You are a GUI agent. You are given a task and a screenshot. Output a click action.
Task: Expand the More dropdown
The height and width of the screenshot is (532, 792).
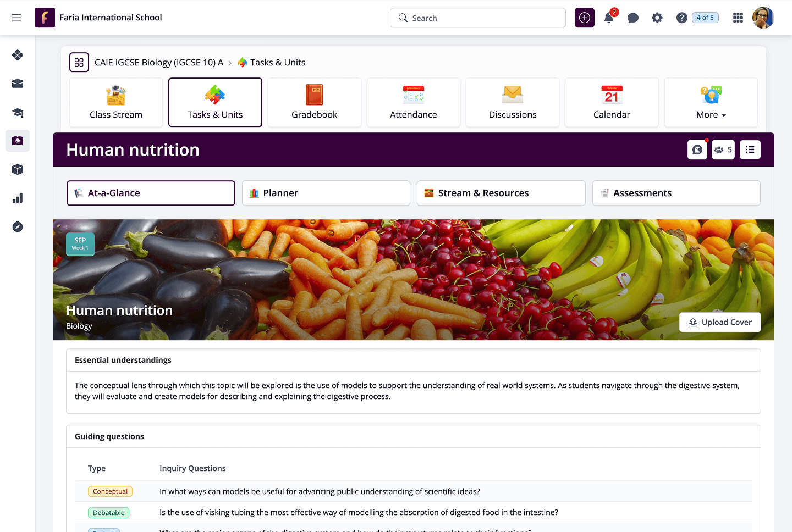[x=711, y=102]
